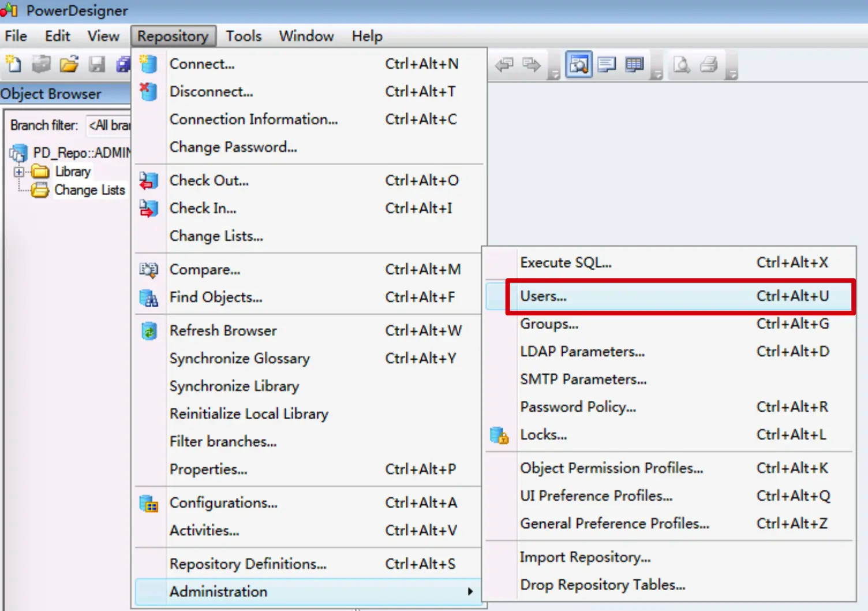The height and width of the screenshot is (611, 868).
Task: Open Users... administration entry
Action: click(x=669, y=296)
